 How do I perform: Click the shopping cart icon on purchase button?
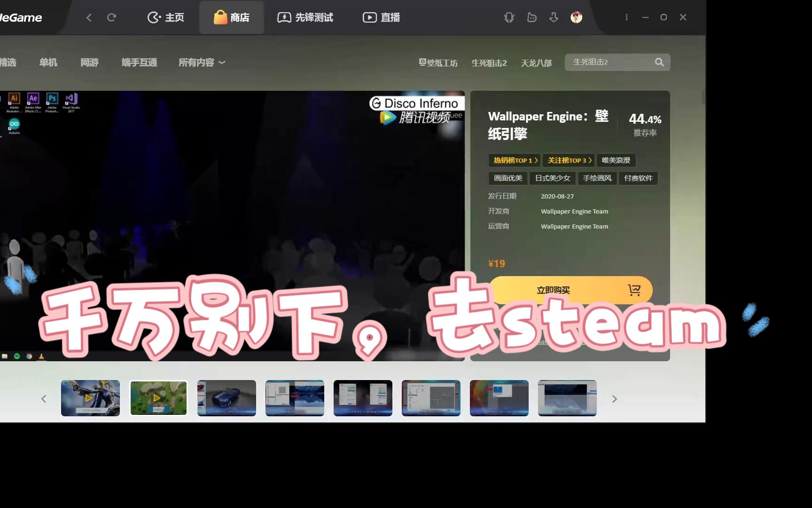click(635, 290)
